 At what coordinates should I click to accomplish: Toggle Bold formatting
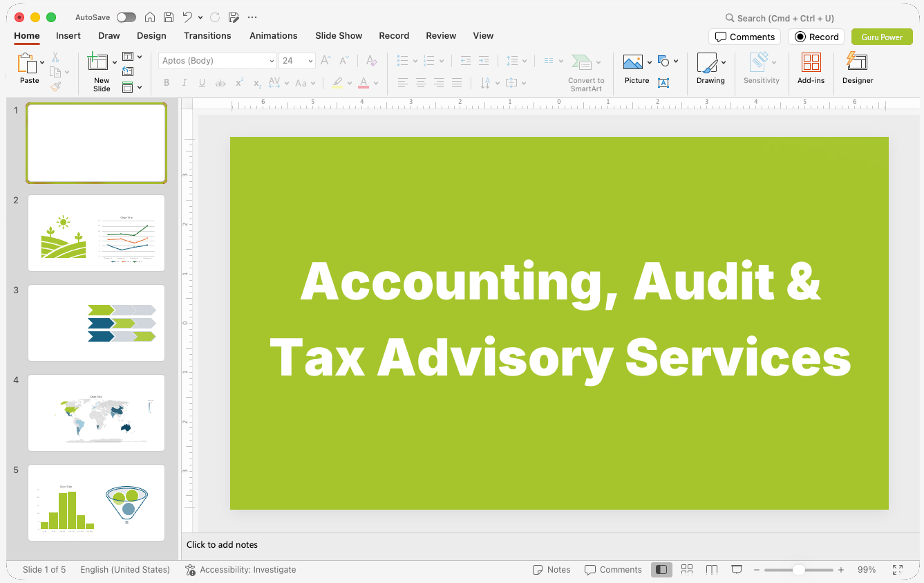pos(167,83)
